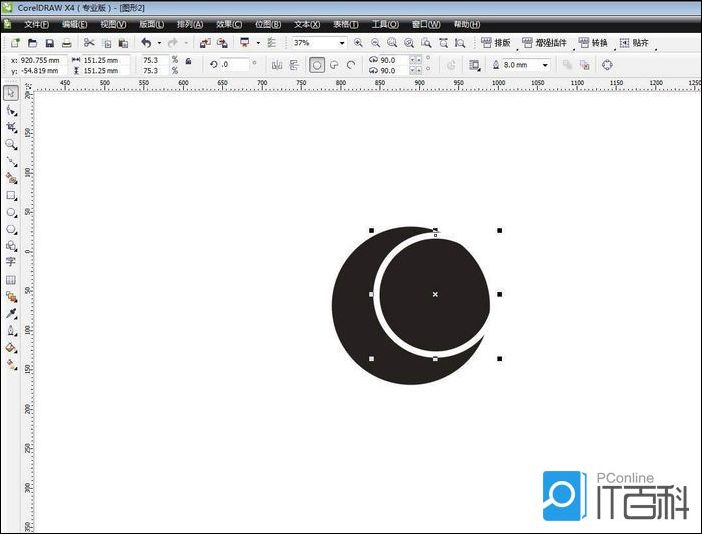The height and width of the screenshot is (534, 702).
Task: Click the Options icon in standard toolbar
Action: pyautogui.click(x=272, y=43)
